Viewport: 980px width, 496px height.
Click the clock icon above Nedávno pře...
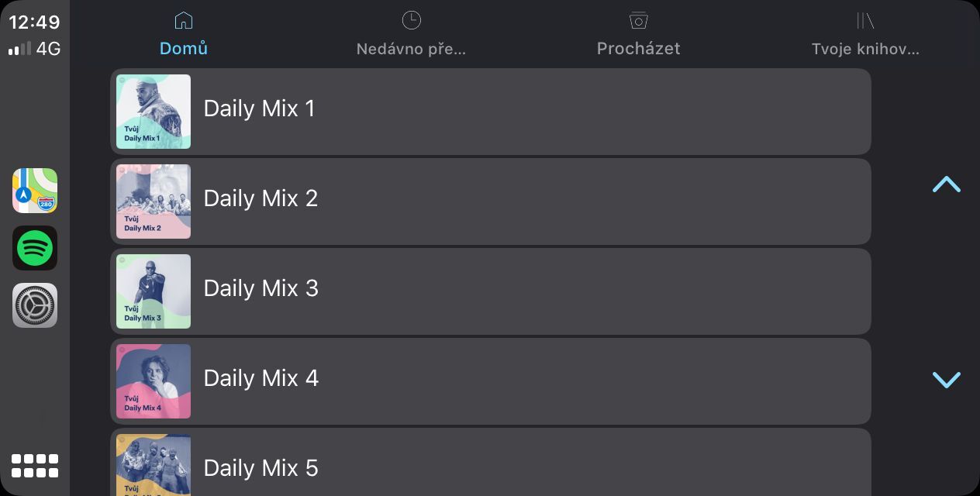pos(412,20)
